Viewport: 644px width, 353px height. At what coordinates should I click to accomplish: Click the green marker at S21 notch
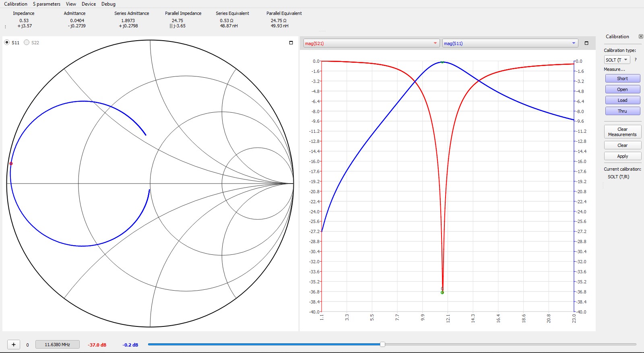click(442, 293)
